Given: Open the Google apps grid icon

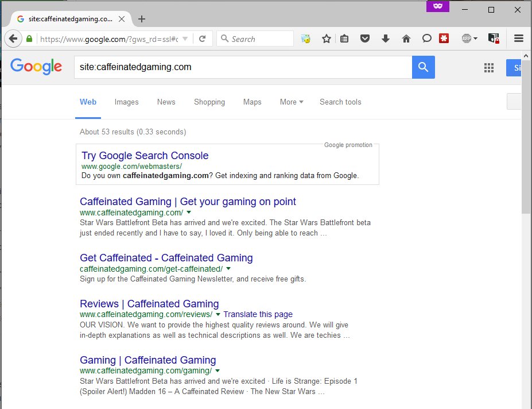Looking at the screenshot, I should pos(489,68).
